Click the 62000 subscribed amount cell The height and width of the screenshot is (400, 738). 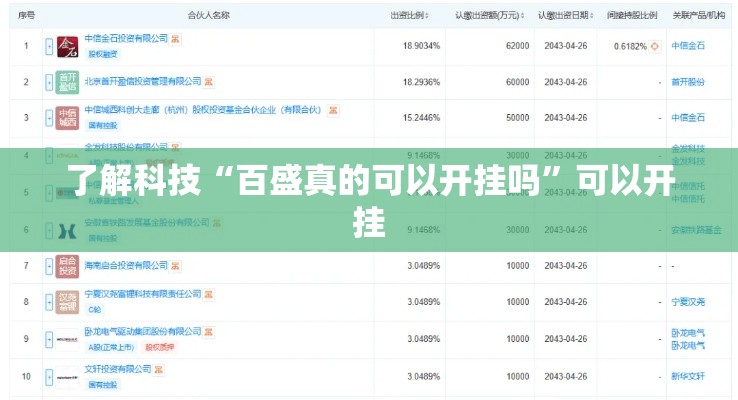pyautogui.click(x=518, y=46)
